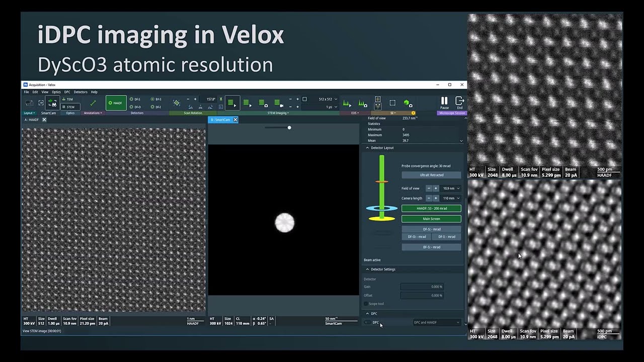Screen dimensions: 644x362
Task: Click the DF-I: - mrad button
Action: pyautogui.click(x=446, y=237)
